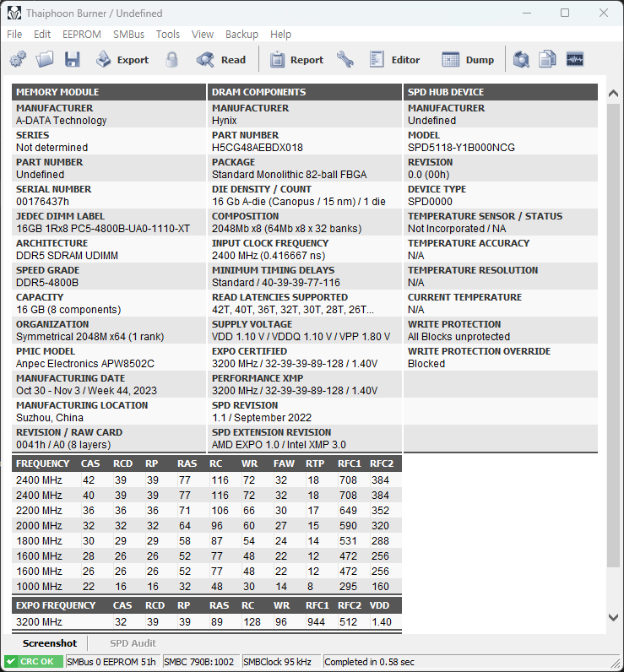Click the 1000 MHz timing row

(207, 586)
